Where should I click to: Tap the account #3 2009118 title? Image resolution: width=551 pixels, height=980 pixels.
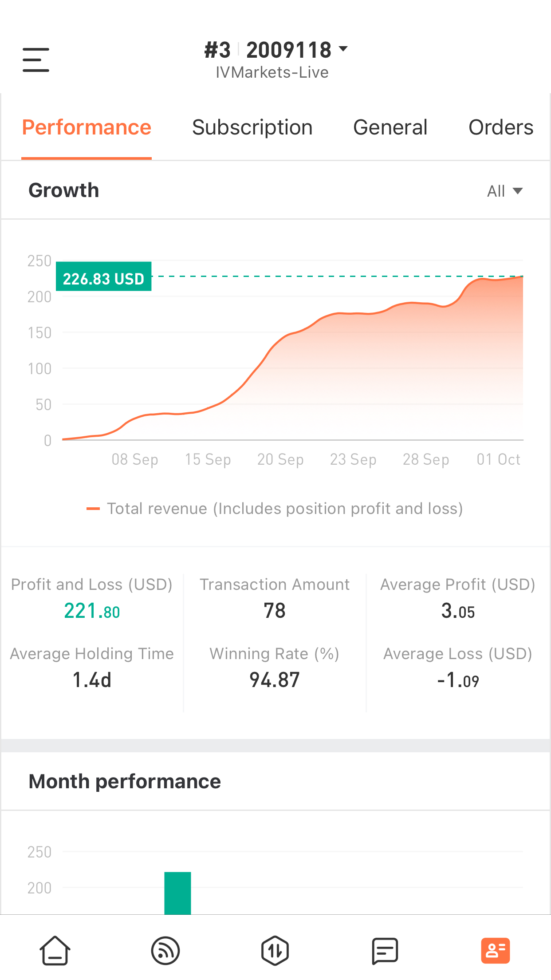pyautogui.click(x=268, y=50)
